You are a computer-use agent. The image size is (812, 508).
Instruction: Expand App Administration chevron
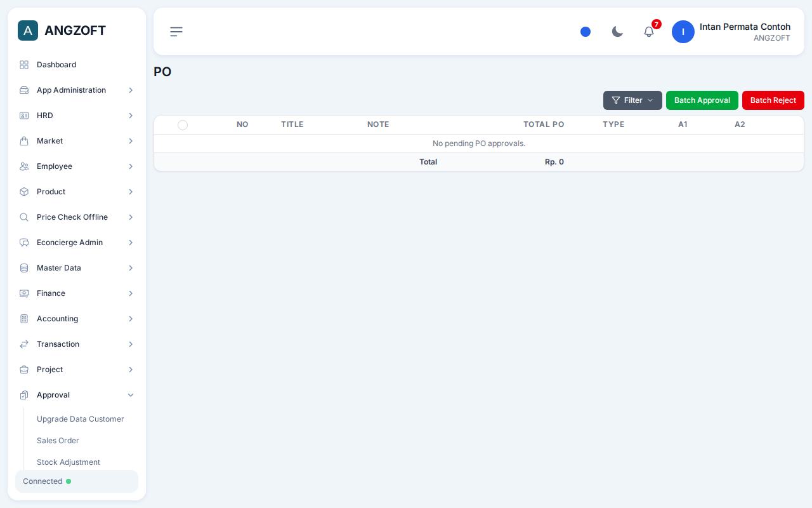click(131, 90)
